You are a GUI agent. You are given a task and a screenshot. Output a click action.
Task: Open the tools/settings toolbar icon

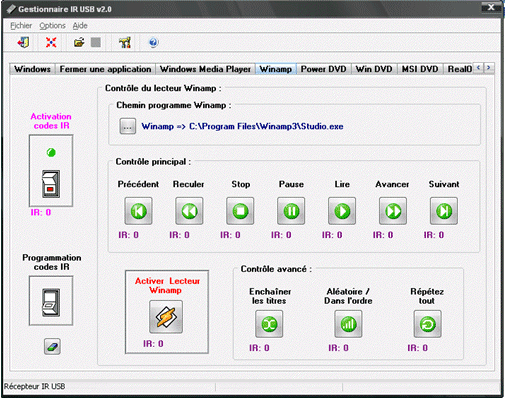(125, 42)
